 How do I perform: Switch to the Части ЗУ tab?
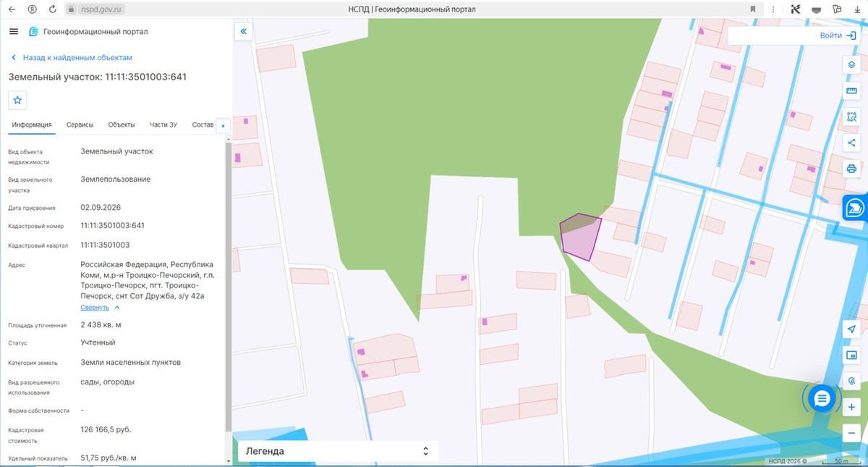(163, 125)
